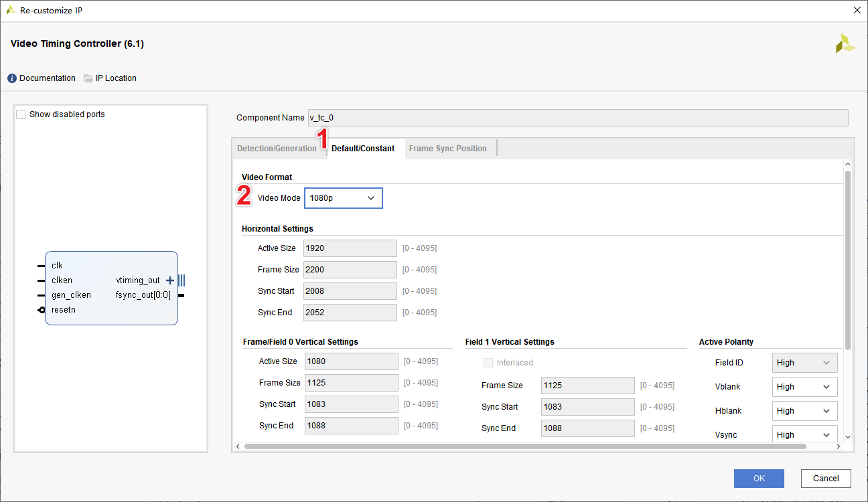Open the Vblank polarity dropdown
This screenshot has height=502, width=868.
pos(804,387)
